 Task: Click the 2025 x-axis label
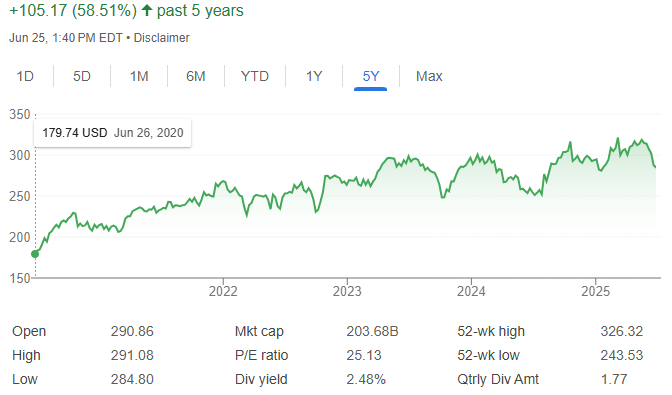pos(595,291)
